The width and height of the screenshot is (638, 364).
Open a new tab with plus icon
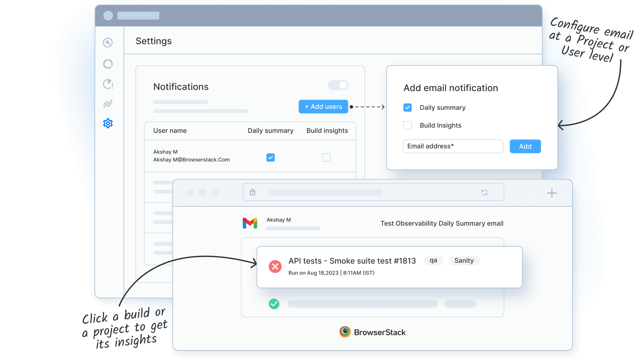551,193
